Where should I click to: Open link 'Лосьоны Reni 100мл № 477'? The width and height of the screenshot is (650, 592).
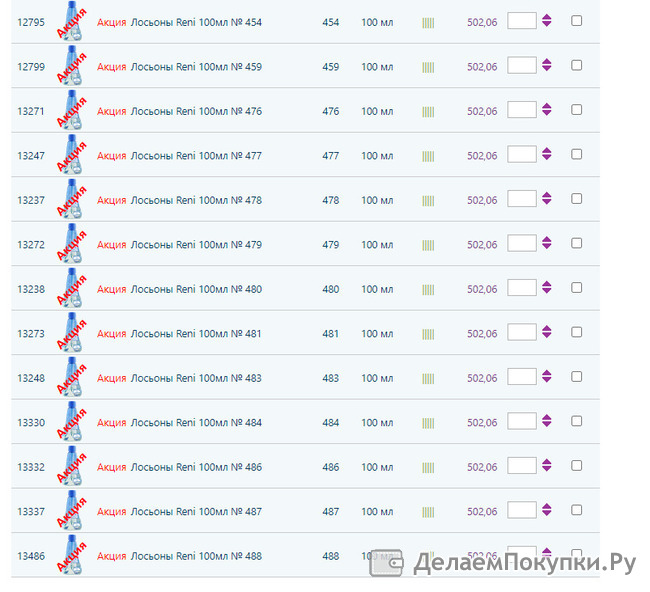(196, 156)
